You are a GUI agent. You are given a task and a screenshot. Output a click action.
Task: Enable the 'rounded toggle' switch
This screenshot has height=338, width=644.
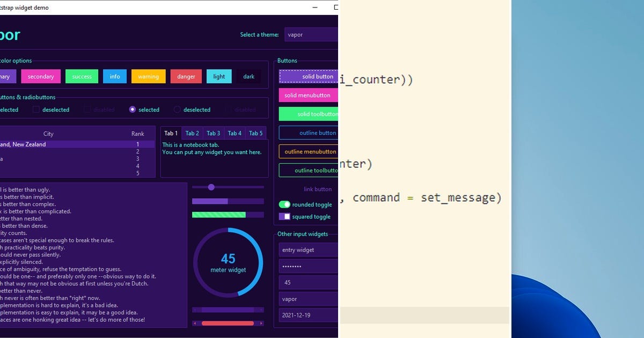click(x=284, y=204)
